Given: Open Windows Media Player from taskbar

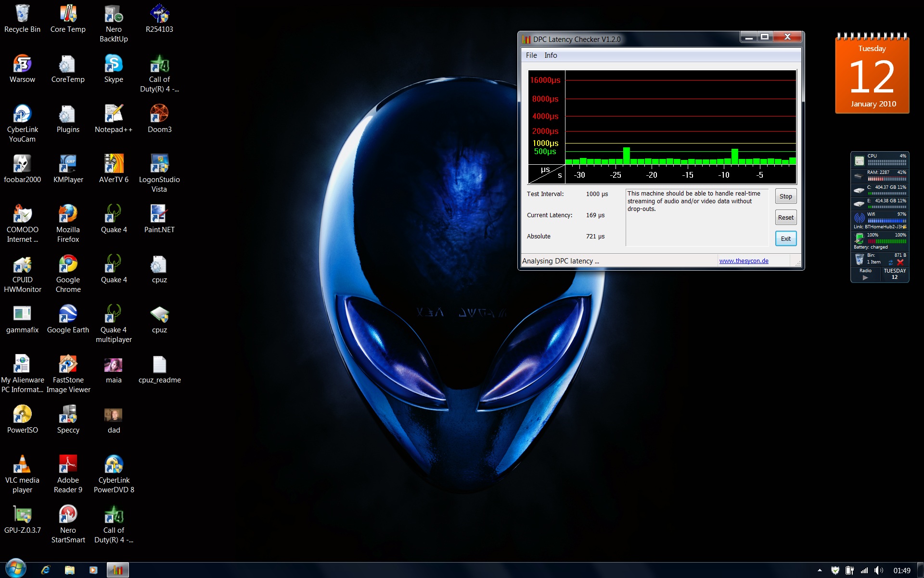Looking at the screenshot, I should pyautogui.click(x=93, y=570).
